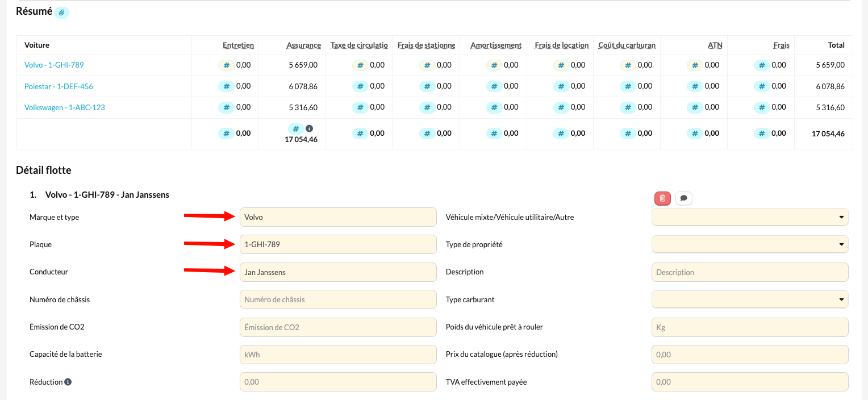Image resolution: width=868 pixels, height=400 pixels.
Task: Open the comment bubble icon for Volvo
Action: [x=684, y=198]
